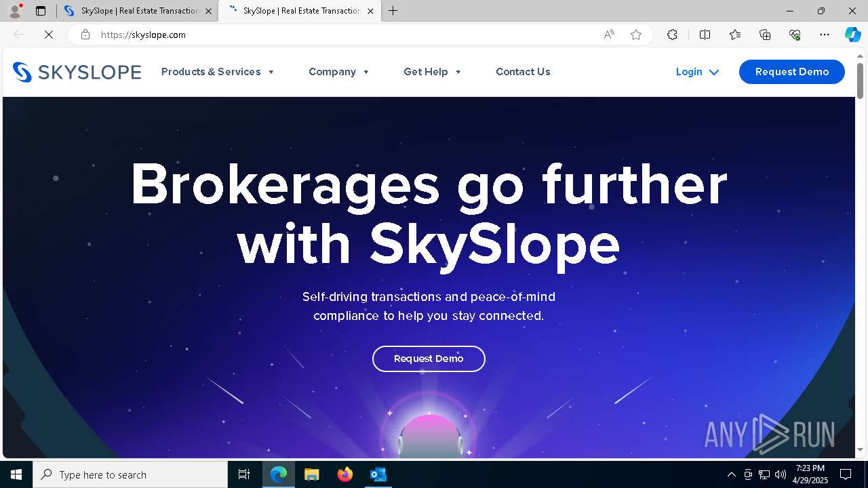
Task: Open the Extensions menu
Action: [672, 35]
